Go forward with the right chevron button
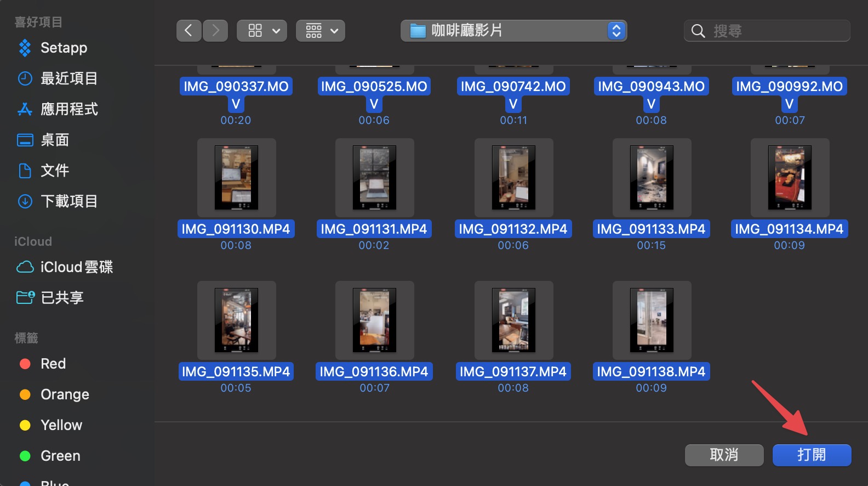 pos(215,31)
